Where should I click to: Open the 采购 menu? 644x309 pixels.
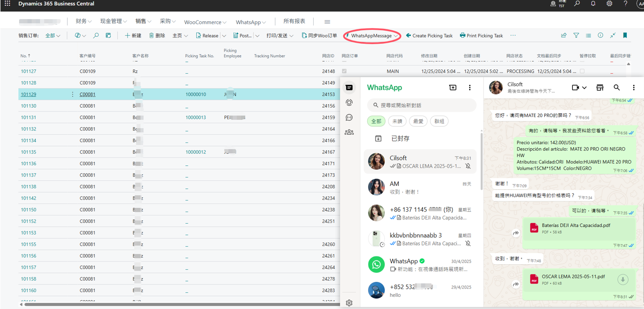coord(168,21)
